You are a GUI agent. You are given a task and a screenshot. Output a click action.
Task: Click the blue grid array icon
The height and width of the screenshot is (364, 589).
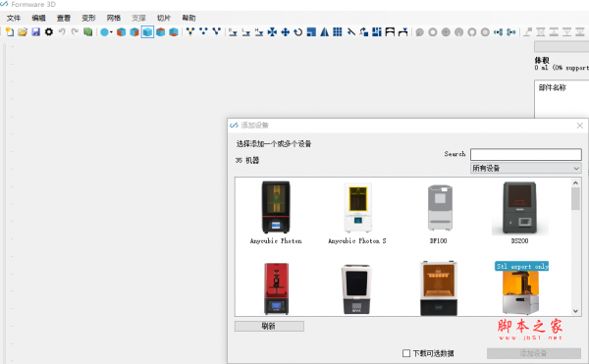338,32
